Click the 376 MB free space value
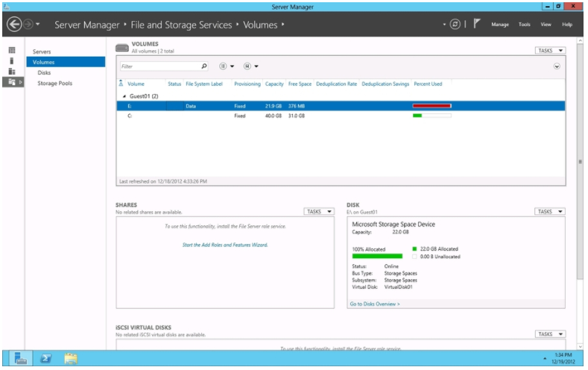588x370 pixels. (x=297, y=106)
